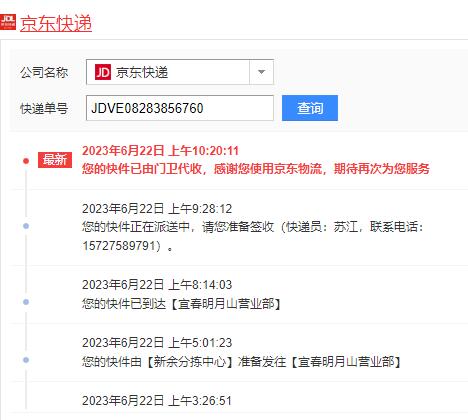Open the 京东快递 header link
The image size is (468, 420).
pos(56,23)
